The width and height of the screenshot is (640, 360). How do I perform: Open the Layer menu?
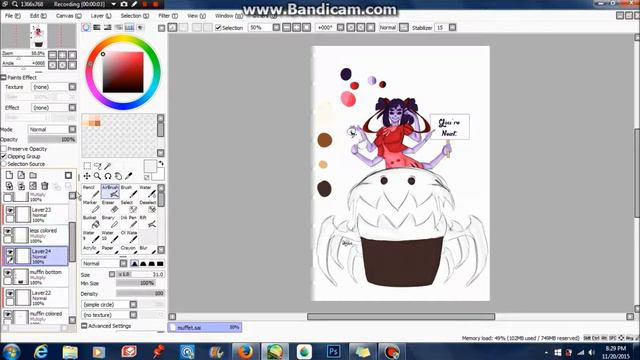click(x=101, y=16)
